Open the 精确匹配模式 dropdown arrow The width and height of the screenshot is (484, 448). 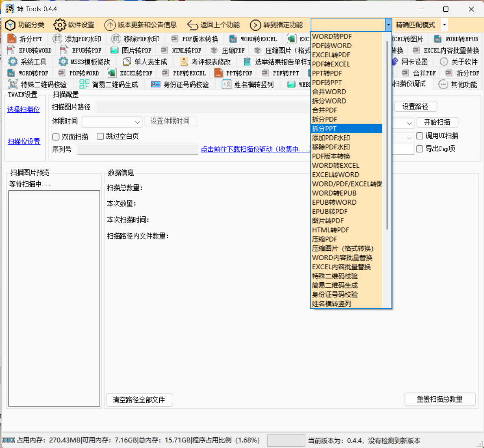(x=444, y=25)
